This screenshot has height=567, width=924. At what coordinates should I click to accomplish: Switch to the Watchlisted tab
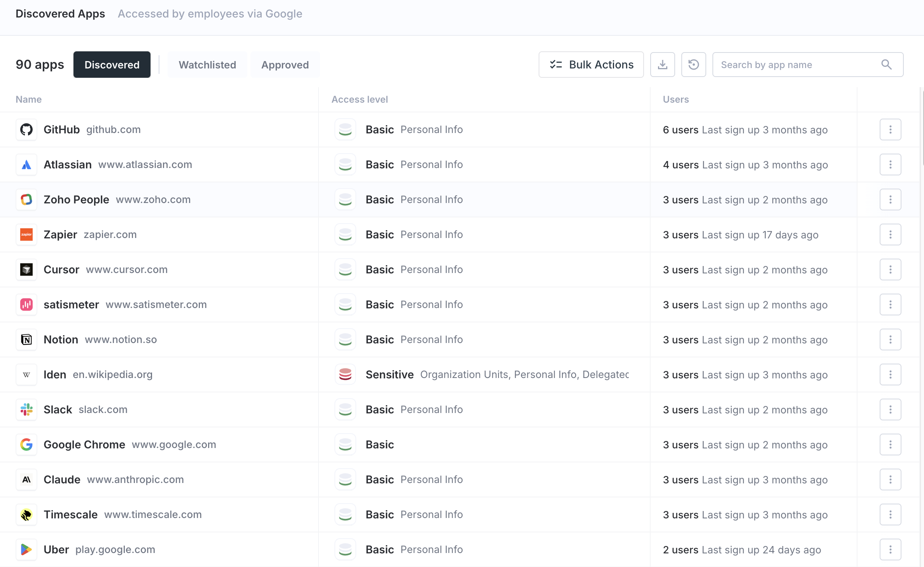point(207,65)
